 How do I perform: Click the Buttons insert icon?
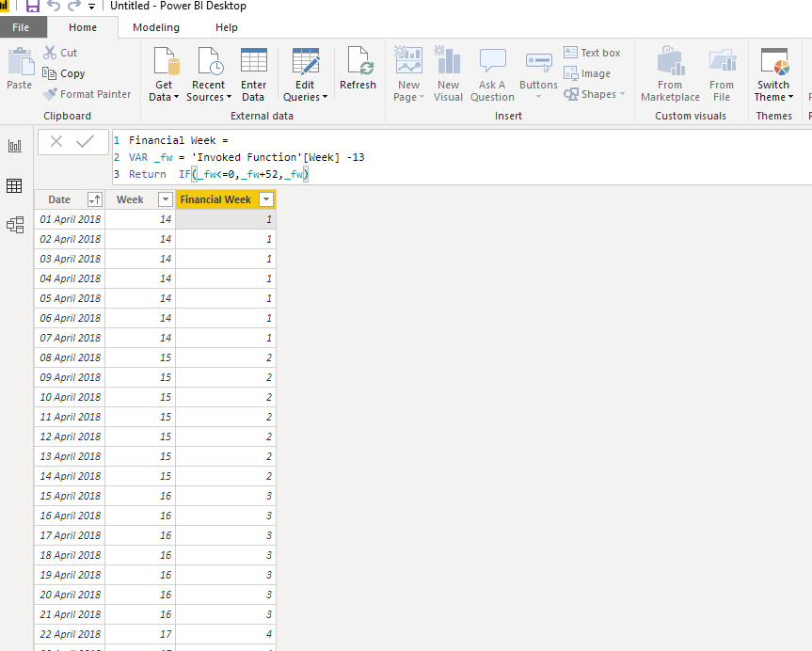point(538,62)
